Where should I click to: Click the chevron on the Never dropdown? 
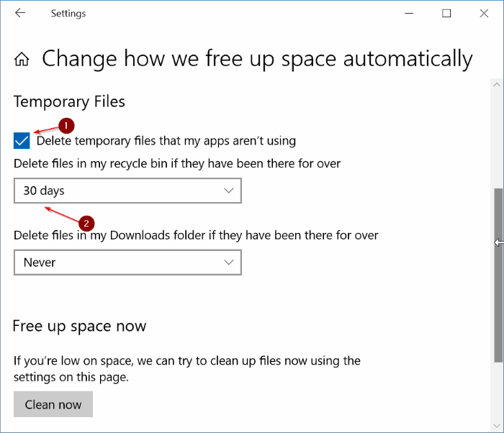tap(229, 263)
